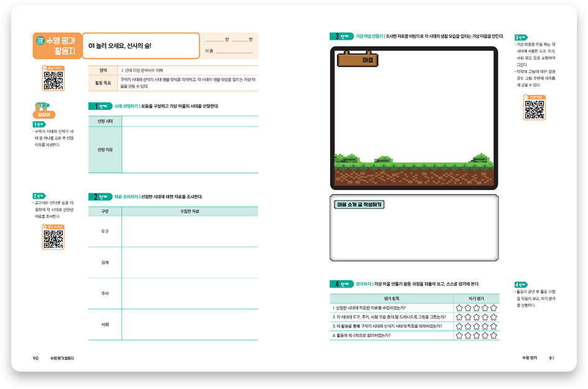Click the 자기 평가 column header
Image resolution: width=588 pixels, height=389 pixels.
tap(476, 299)
